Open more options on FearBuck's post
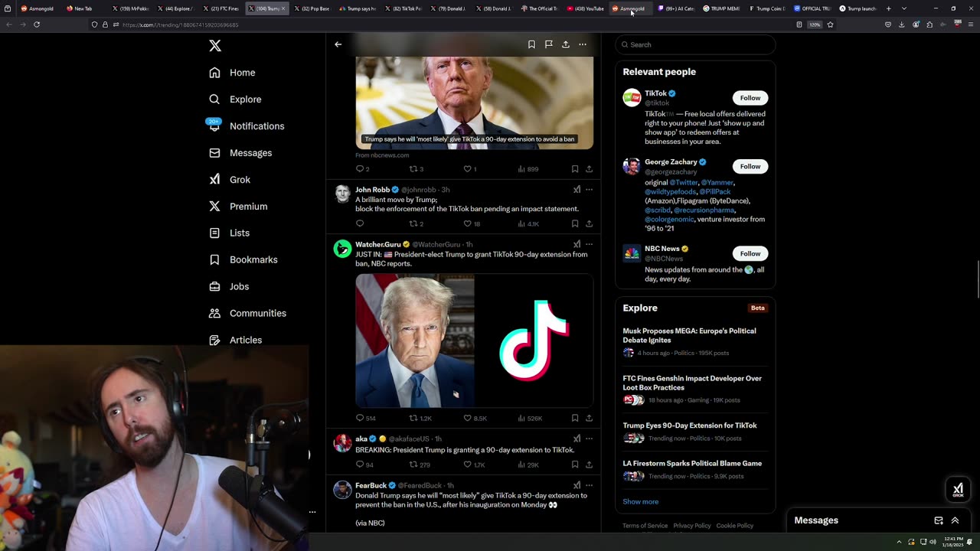Viewport: 980px width, 551px height. [x=589, y=485]
